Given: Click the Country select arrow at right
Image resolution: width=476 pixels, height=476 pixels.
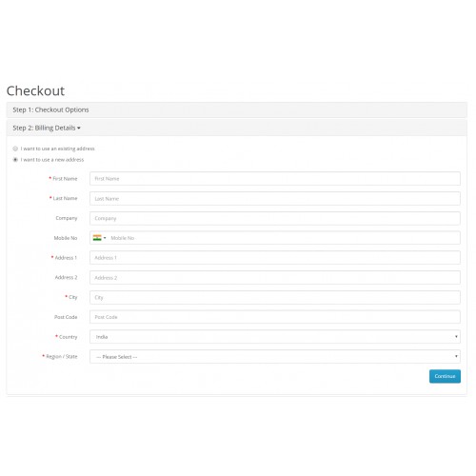Looking at the screenshot, I should click(456, 337).
